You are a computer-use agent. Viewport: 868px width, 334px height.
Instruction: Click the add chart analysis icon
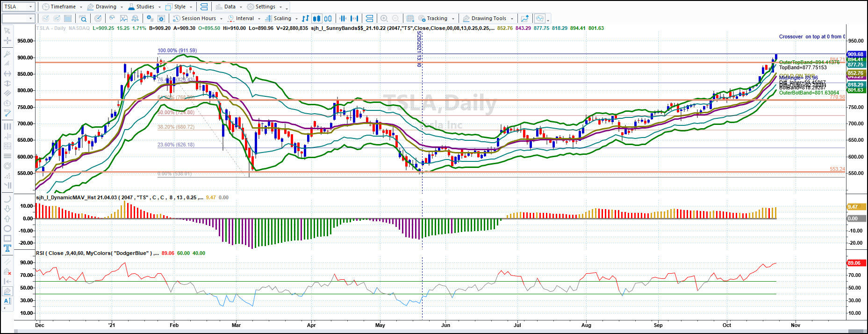(525, 18)
